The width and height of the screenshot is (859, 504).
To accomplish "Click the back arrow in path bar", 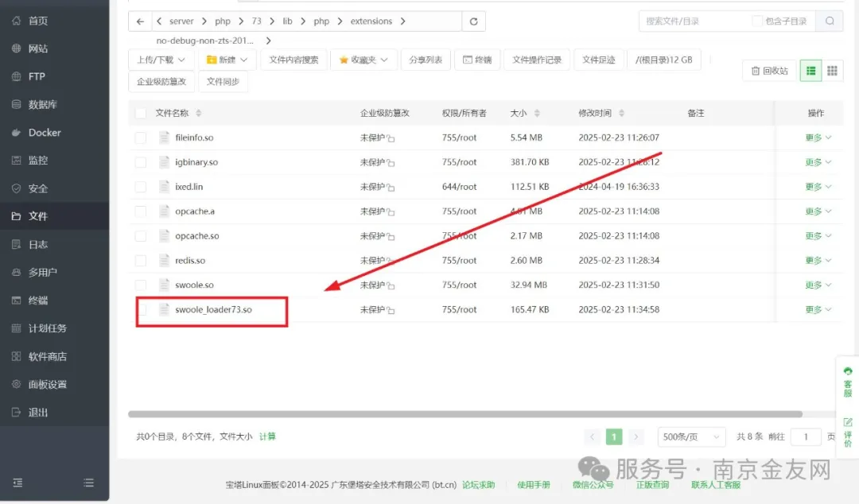I will [140, 21].
